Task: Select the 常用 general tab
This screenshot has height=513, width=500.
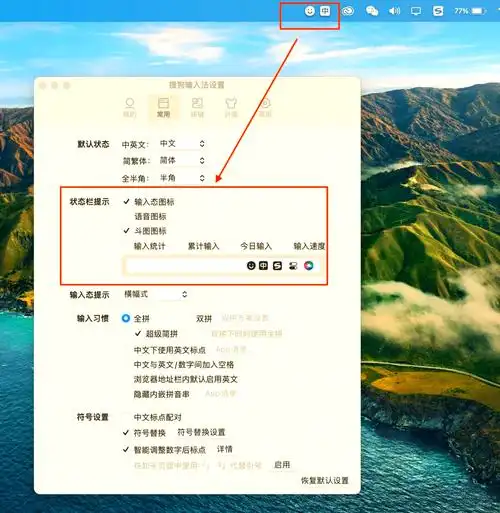Action: tap(163, 108)
